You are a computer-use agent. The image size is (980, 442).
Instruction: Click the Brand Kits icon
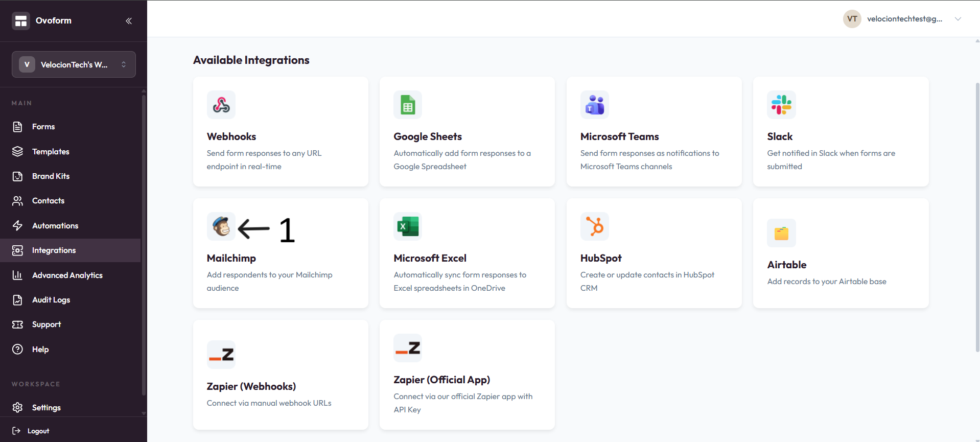(18, 176)
